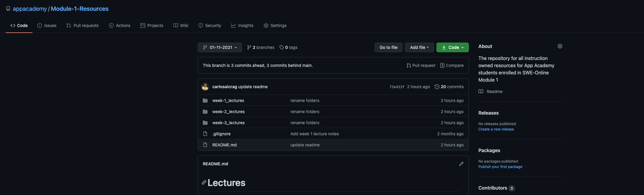View the Insights tab

click(x=242, y=25)
